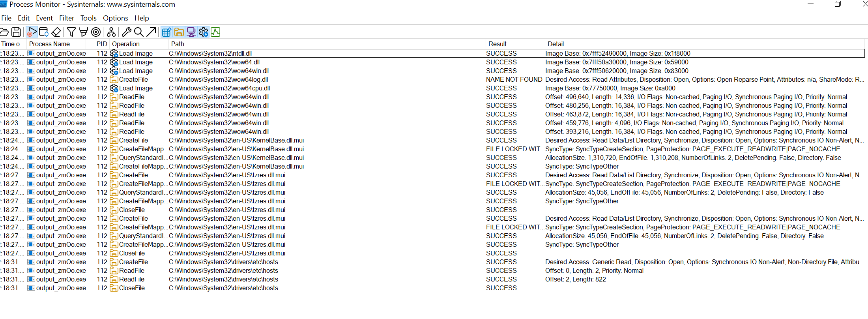Toggle event capture with the record icon

[32, 32]
